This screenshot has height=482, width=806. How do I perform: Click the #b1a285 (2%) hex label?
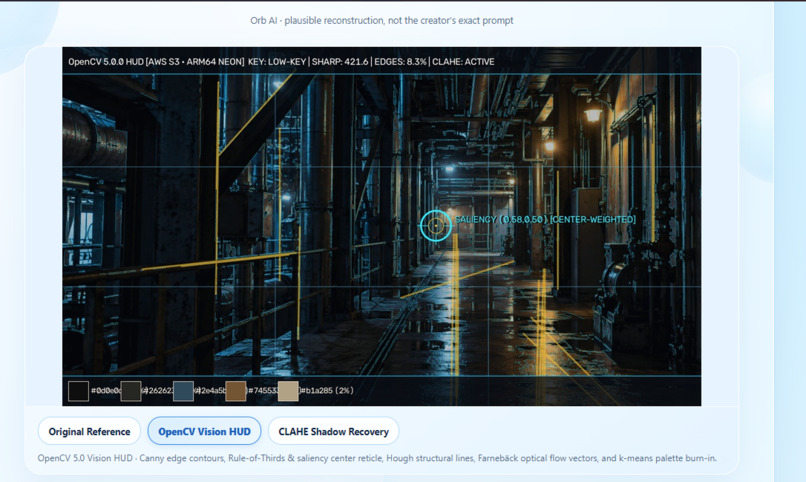tap(326, 391)
